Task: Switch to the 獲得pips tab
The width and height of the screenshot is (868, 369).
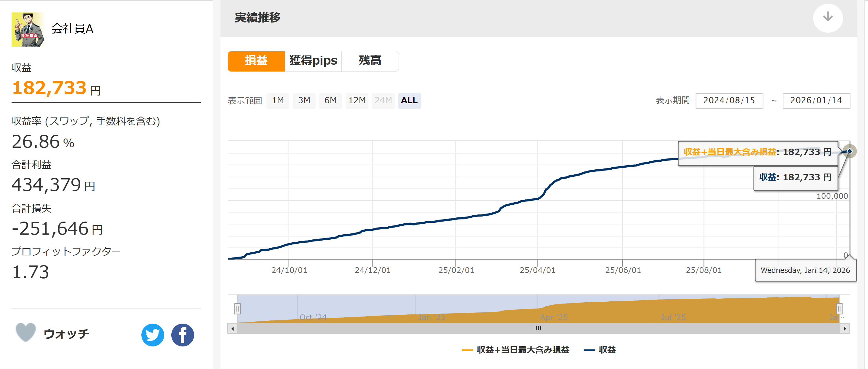Action: click(x=313, y=61)
